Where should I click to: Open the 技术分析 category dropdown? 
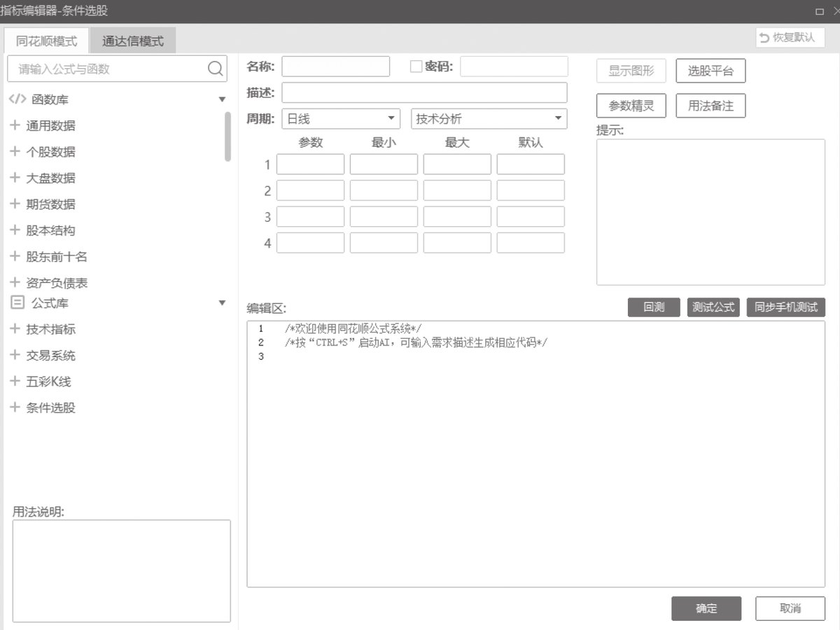pyautogui.click(x=489, y=119)
